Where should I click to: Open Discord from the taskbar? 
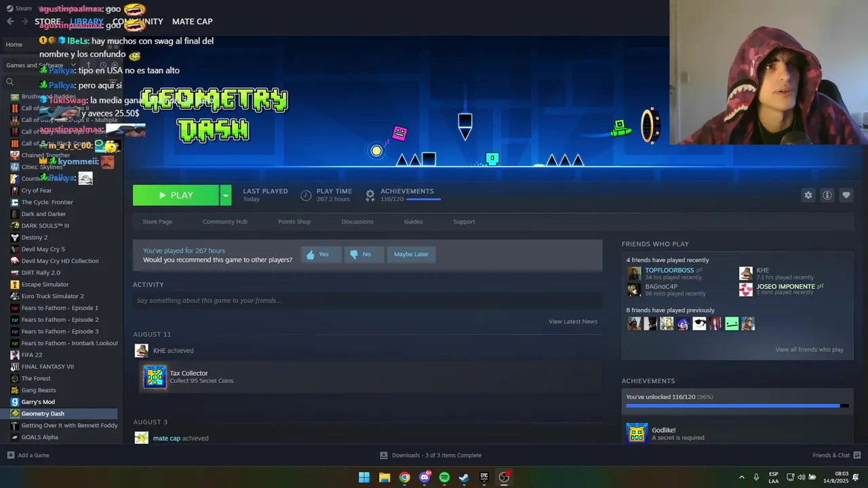tap(425, 477)
